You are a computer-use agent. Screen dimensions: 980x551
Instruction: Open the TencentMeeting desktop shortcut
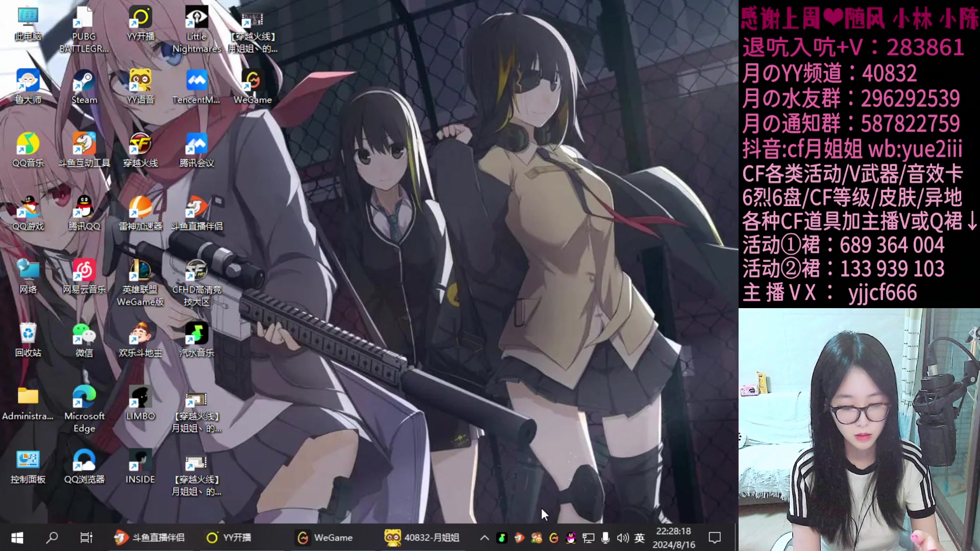point(197,87)
